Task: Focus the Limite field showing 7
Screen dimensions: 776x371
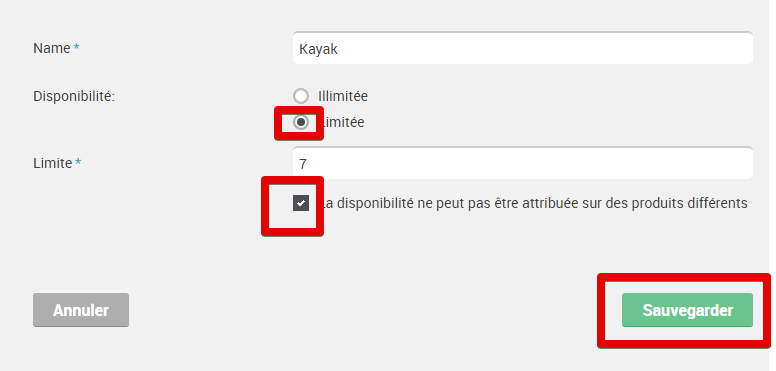Action: 523,163
